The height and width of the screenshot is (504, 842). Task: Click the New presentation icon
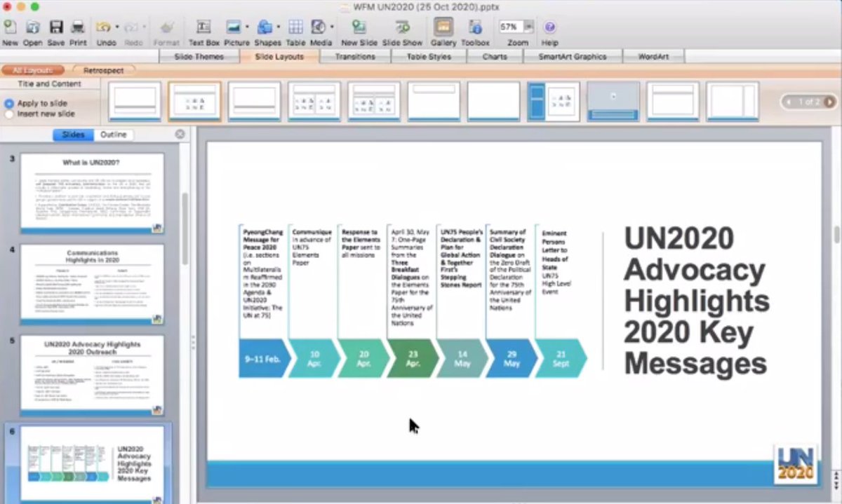10,27
